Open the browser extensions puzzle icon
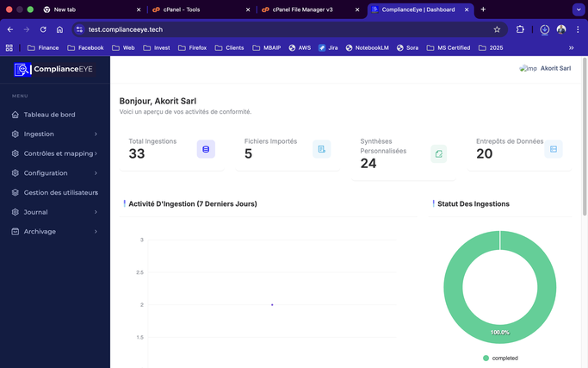The height and width of the screenshot is (368, 588). [x=521, y=29]
